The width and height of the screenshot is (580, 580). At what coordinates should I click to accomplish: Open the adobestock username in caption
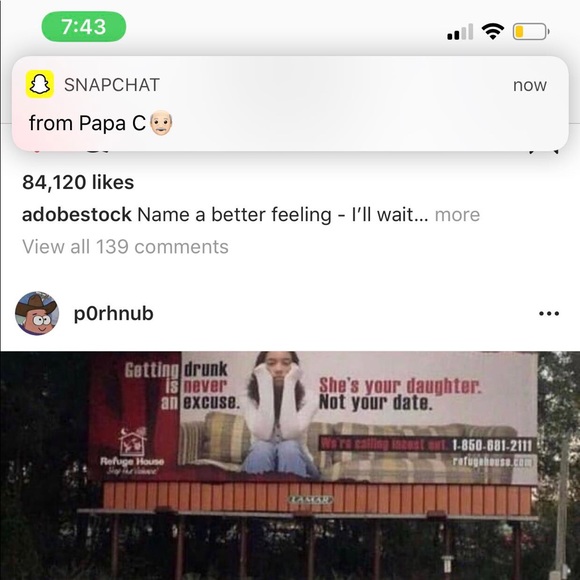(x=77, y=215)
